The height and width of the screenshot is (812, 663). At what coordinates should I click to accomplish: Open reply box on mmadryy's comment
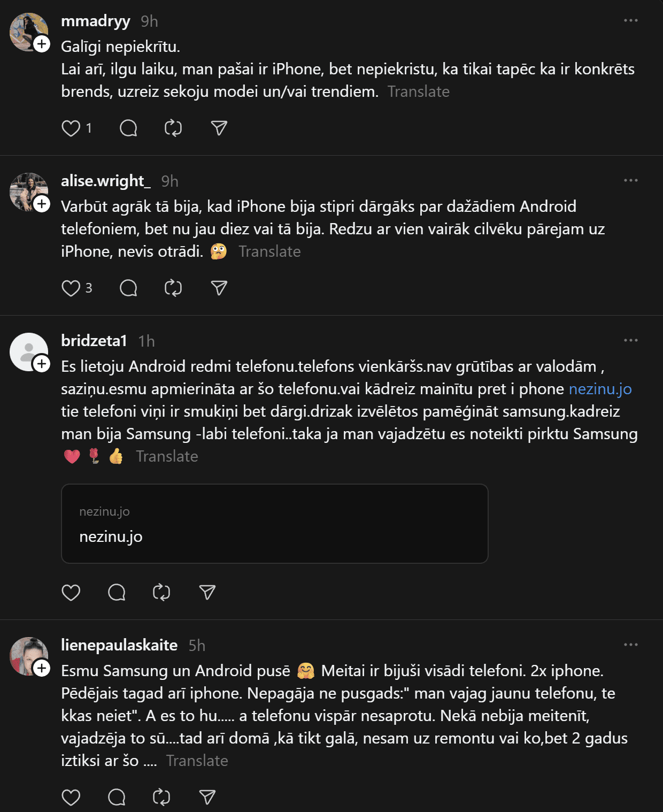point(128,128)
